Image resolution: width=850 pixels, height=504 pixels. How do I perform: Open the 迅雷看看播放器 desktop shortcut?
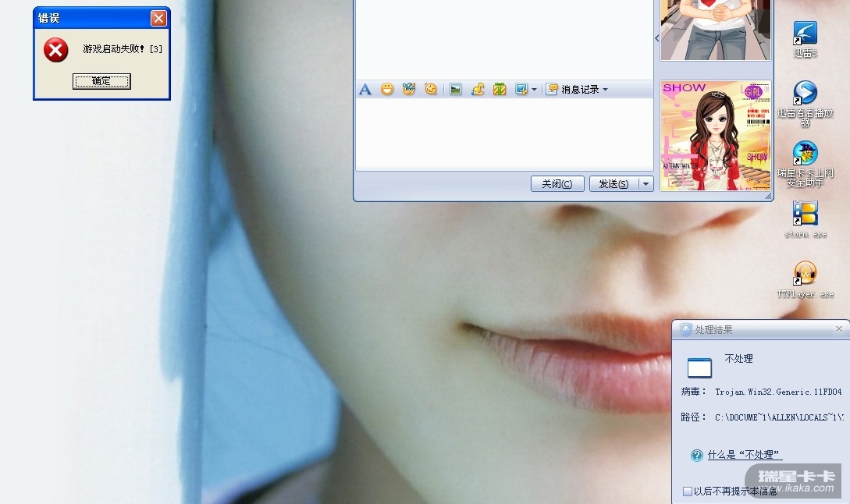coord(805,103)
